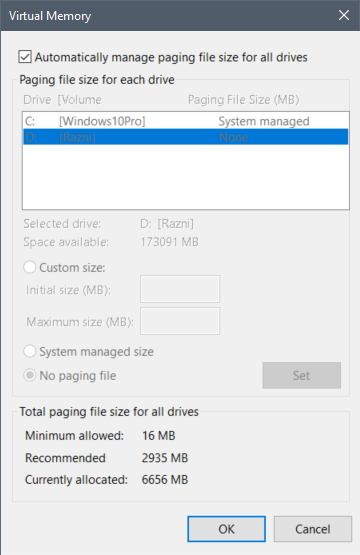This screenshot has height=555, width=360.
Task: Click the Paging File Size (MB) header
Action: click(x=244, y=100)
